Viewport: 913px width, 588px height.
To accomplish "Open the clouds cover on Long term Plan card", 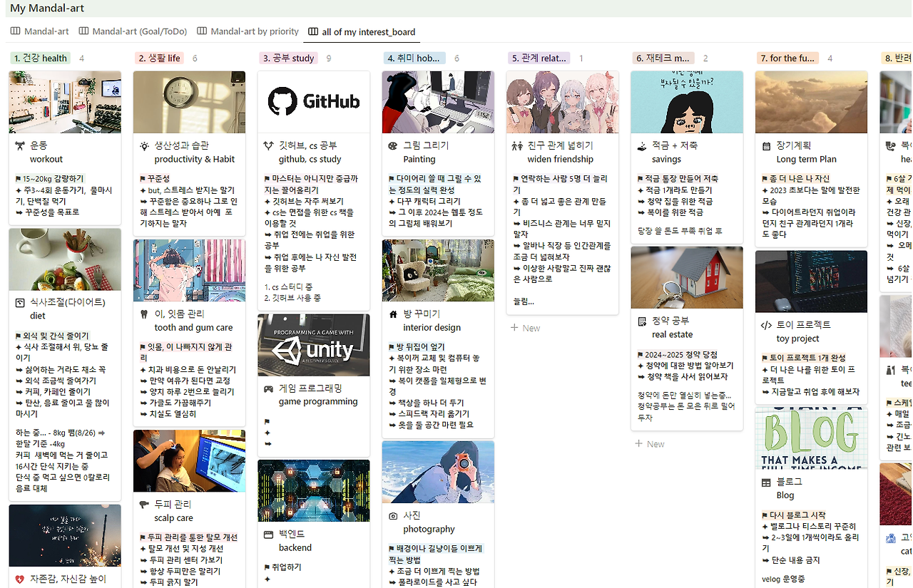I will pyautogui.click(x=811, y=102).
